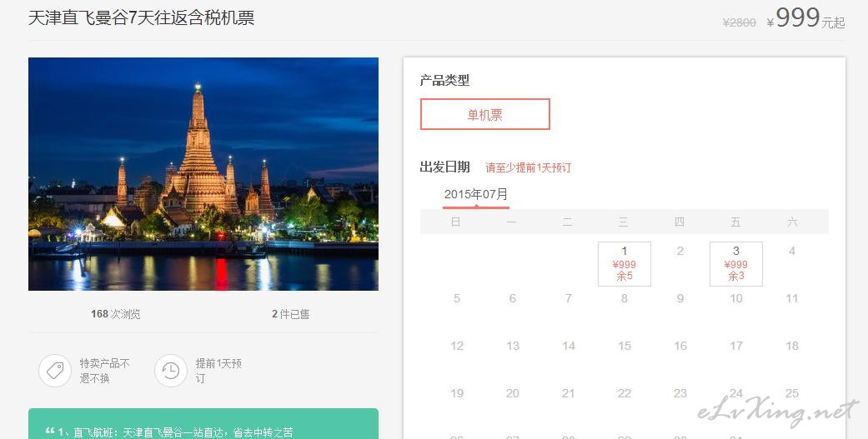This screenshot has width=868, height=439.
Task: Click the 日 weekday column header
Action: click(x=455, y=222)
